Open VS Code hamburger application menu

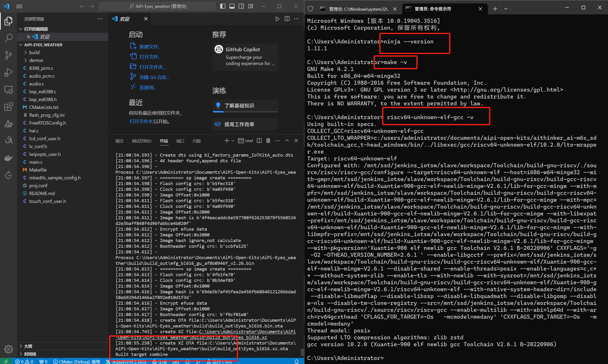coord(19,6)
